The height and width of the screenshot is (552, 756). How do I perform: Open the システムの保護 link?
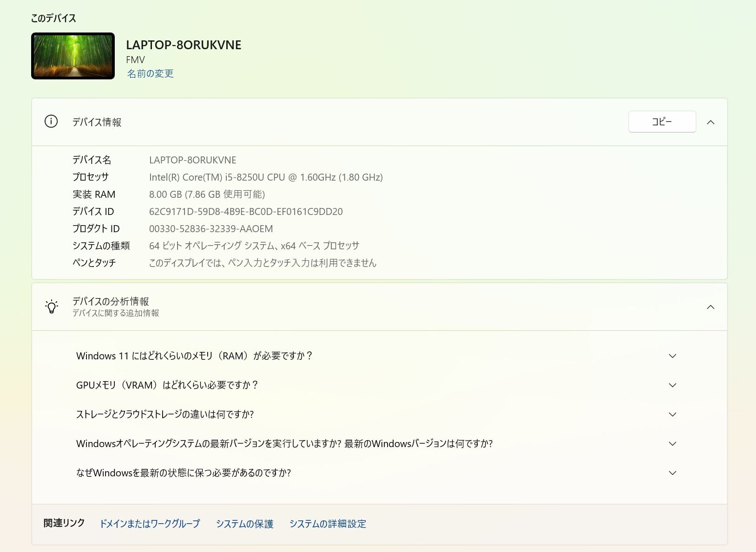tap(244, 524)
